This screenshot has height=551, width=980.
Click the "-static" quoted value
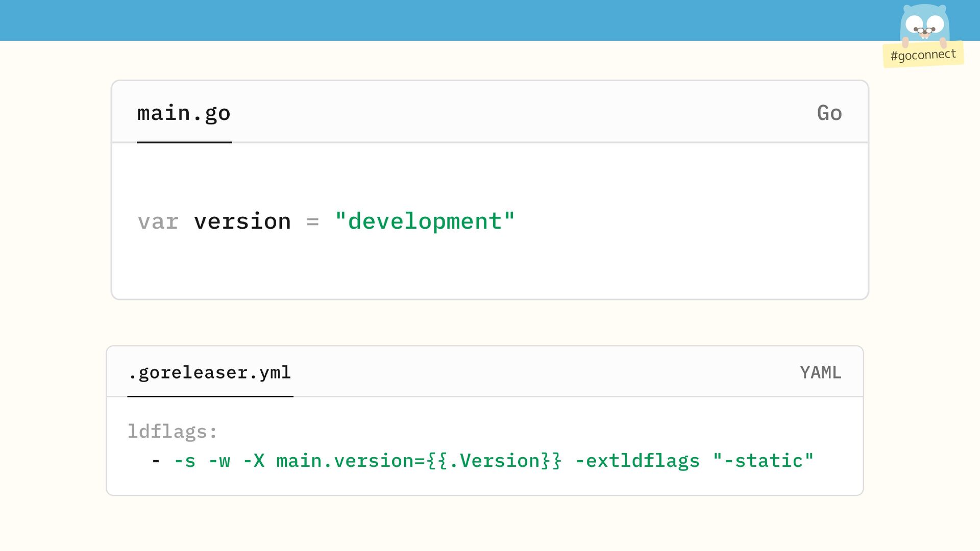763,461
